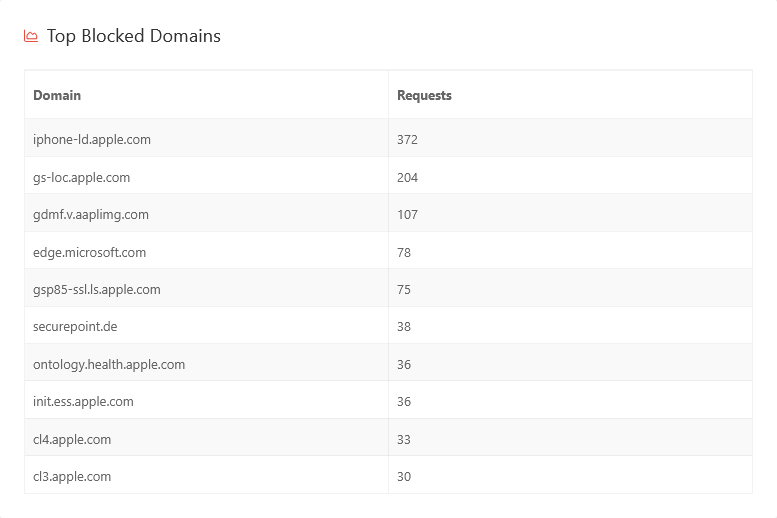Select the gs-loc.apple.com domain entry
Image resolution: width=777 pixels, height=518 pixels.
coord(81,178)
